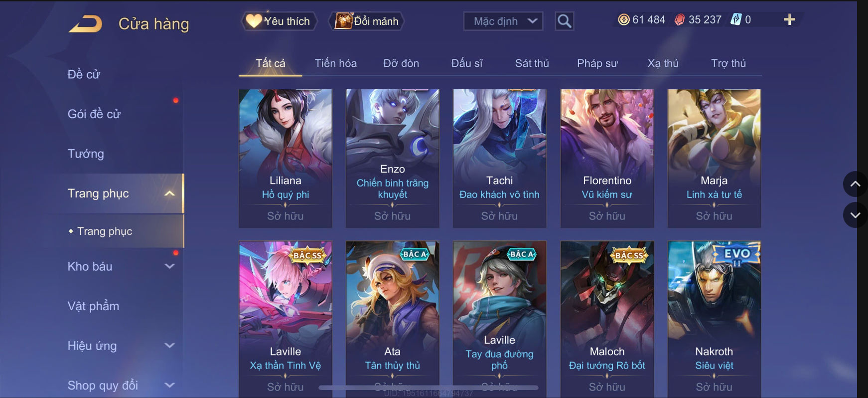Open the Đổi mảnh fragment exchange
Screen dimensions: 868x398
click(x=366, y=21)
